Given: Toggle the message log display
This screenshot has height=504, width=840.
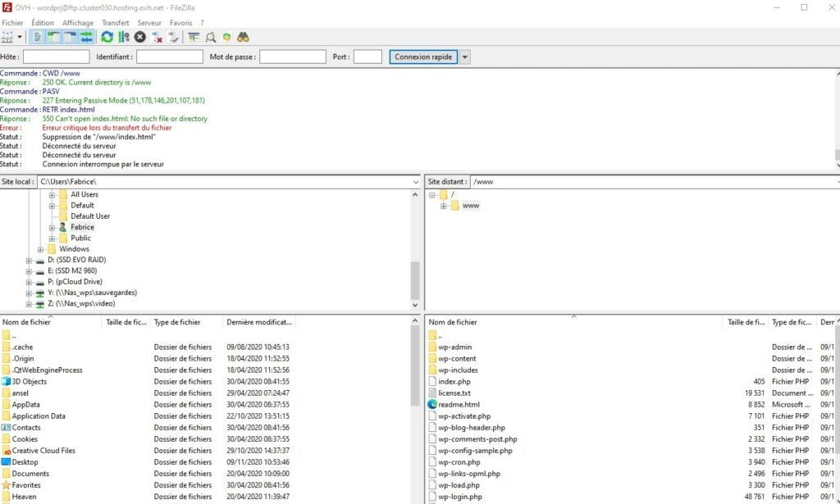Looking at the screenshot, I should [37, 37].
